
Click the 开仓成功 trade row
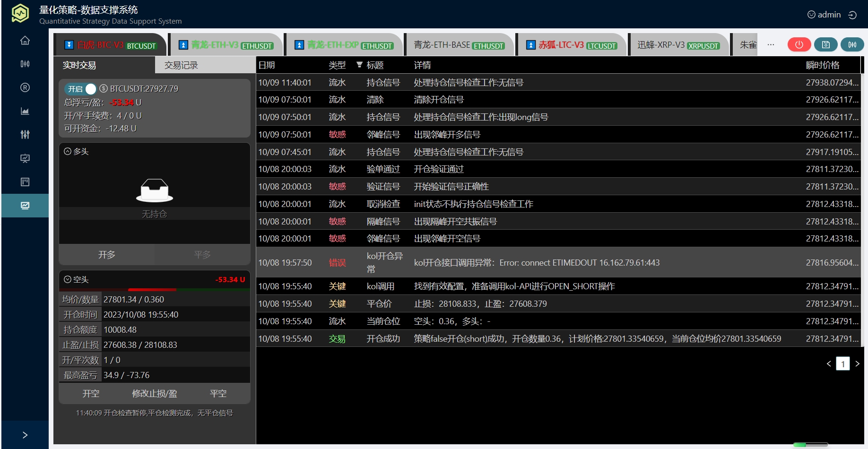click(x=558, y=339)
